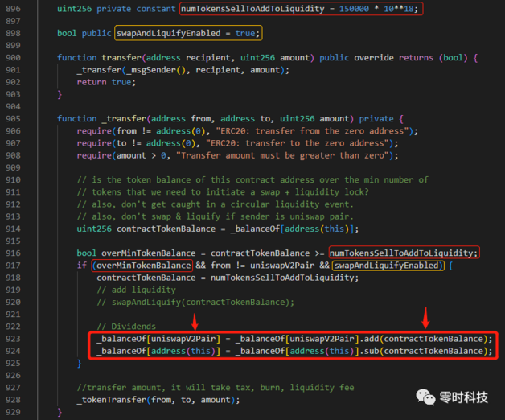Click line number 917 in the gutter
The image size is (505, 420).
coord(13,266)
